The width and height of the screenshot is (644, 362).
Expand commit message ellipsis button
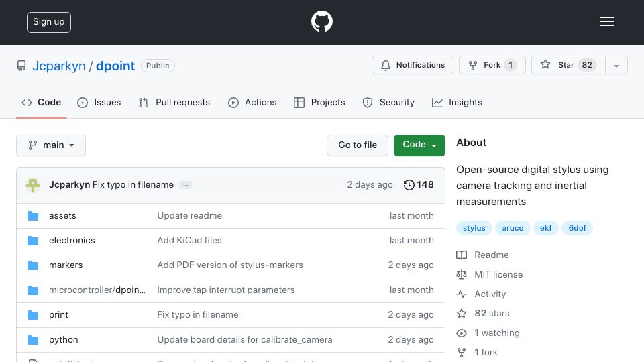click(186, 185)
